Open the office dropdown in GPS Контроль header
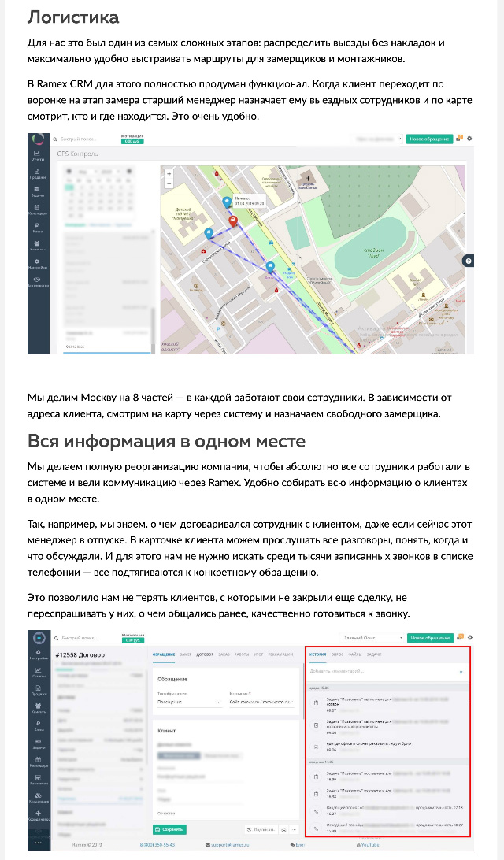The width and height of the screenshot is (504, 860). pyautogui.click(x=379, y=139)
